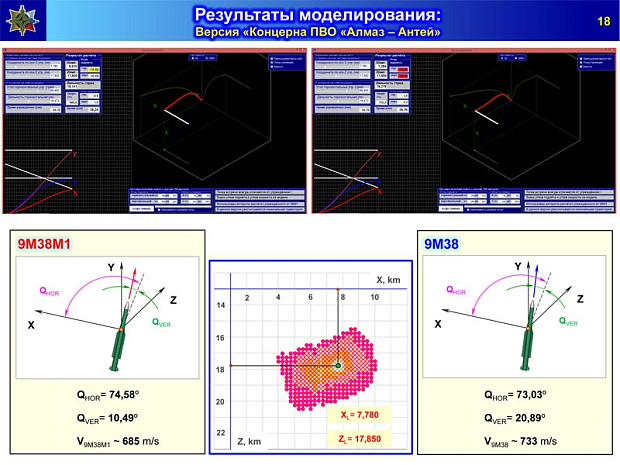Image resolution: width=620 pixels, height=465 pixels.
Task: Click 3D trajectory view in left window
Action: click(203, 119)
